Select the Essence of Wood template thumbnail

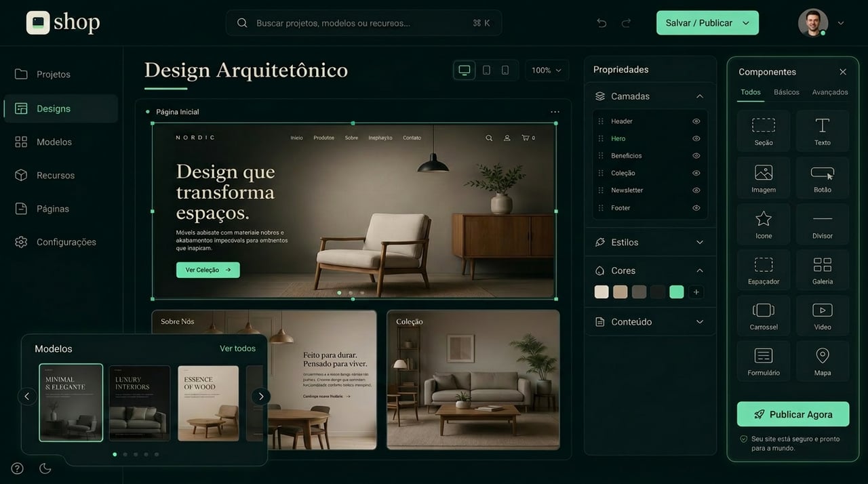pyautogui.click(x=208, y=403)
